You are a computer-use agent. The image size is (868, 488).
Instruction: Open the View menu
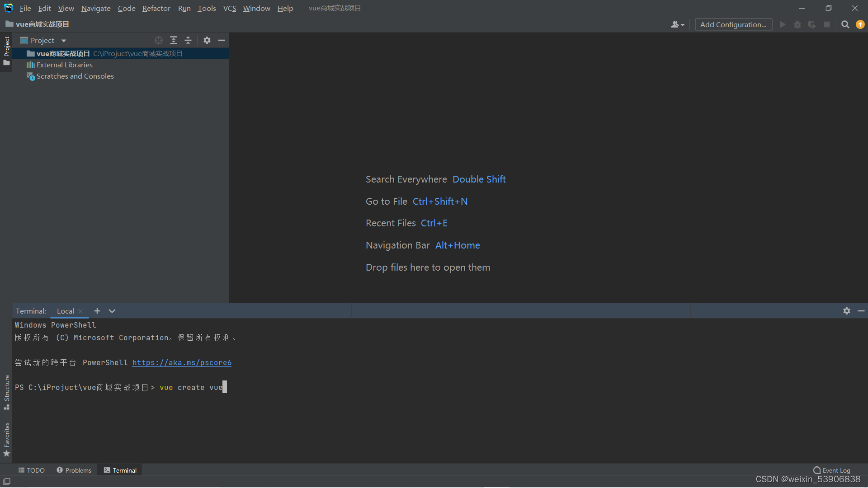pyautogui.click(x=66, y=8)
